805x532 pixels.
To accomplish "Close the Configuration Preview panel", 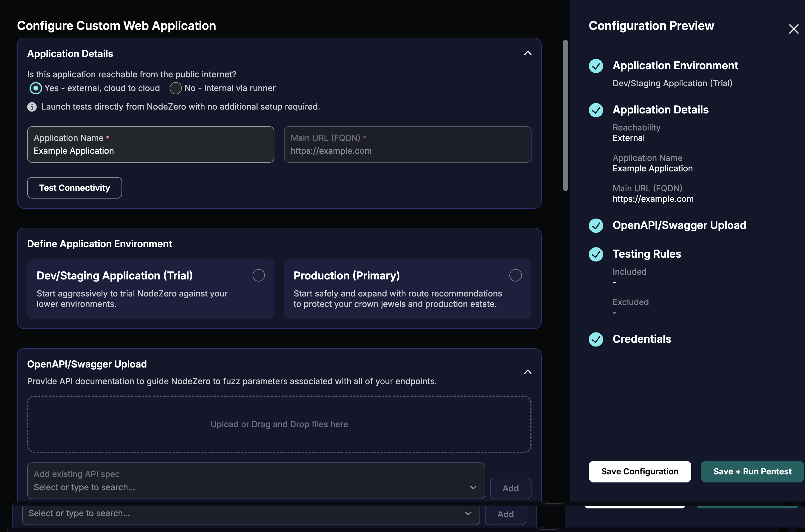I will click(793, 29).
